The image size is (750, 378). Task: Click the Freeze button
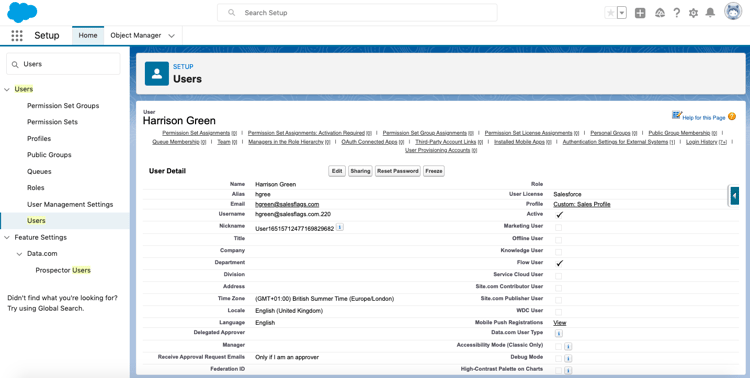click(434, 171)
